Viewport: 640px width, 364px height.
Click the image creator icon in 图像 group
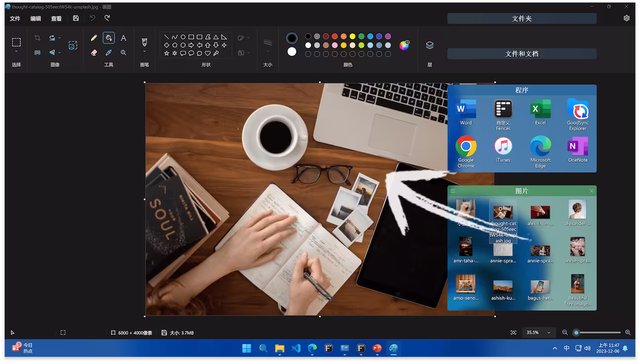pyautogui.click(x=73, y=45)
